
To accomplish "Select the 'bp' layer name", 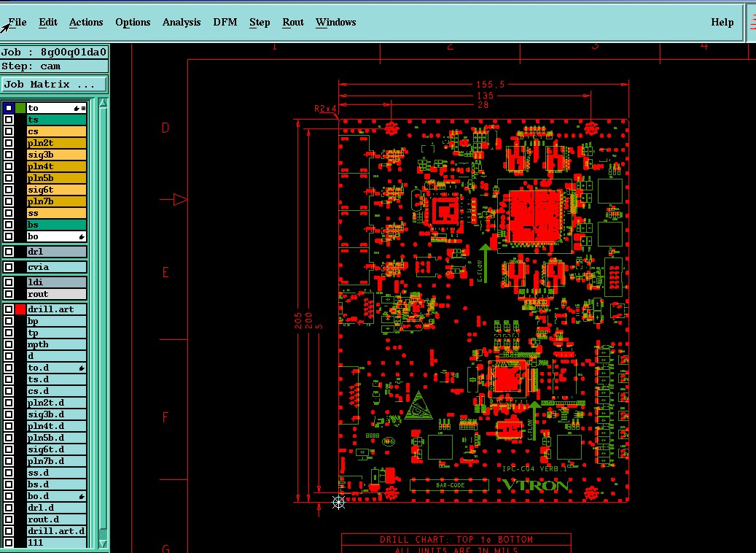I will tap(56, 321).
